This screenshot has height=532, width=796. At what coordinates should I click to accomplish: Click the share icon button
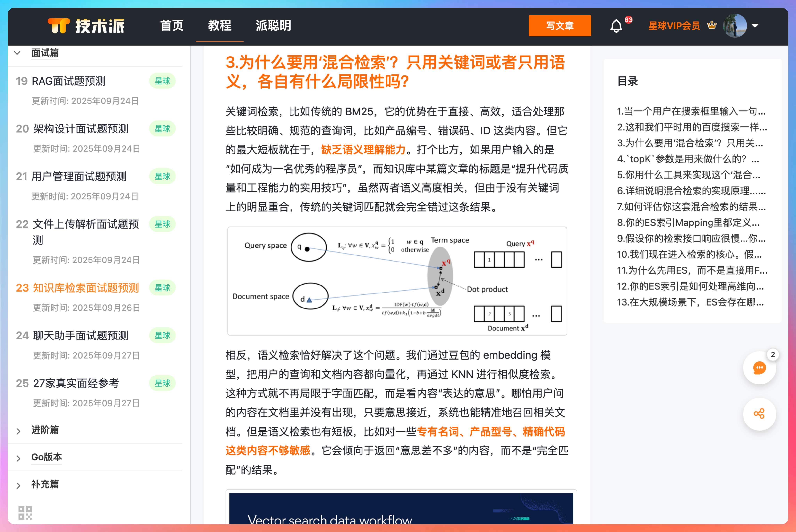click(759, 414)
